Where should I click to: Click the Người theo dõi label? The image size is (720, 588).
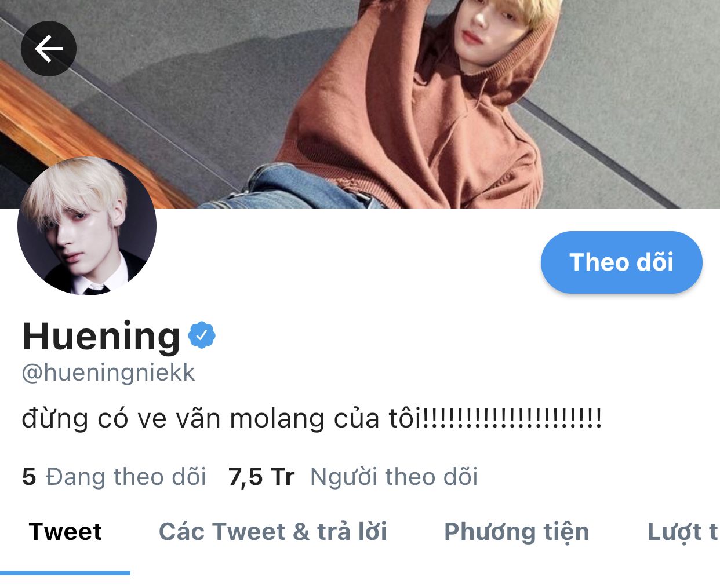click(x=394, y=477)
